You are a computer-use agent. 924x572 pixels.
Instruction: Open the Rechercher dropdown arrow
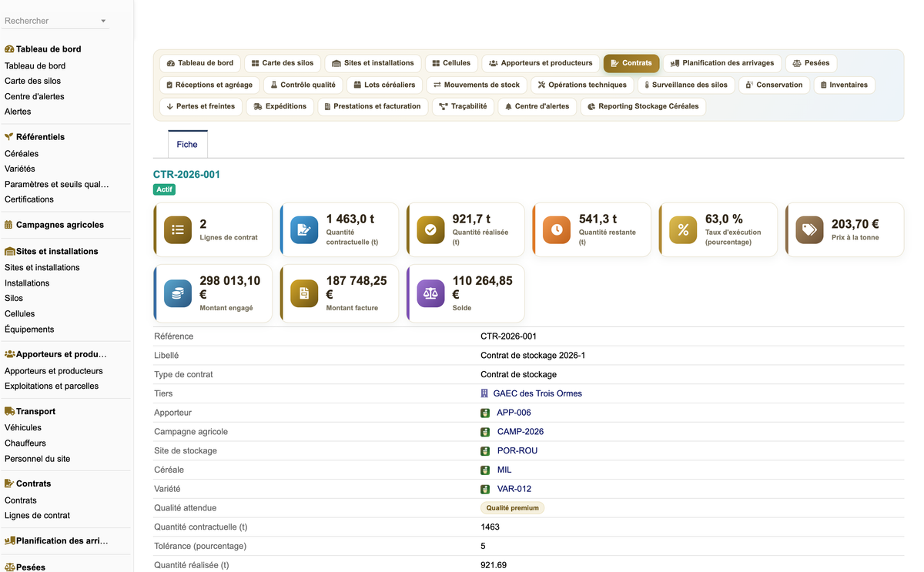pos(103,22)
